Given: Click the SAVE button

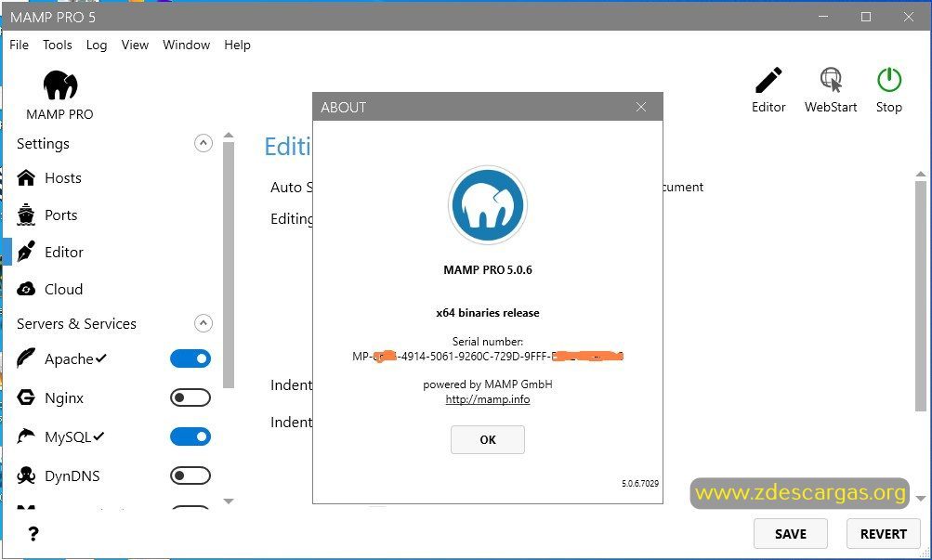Looking at the screenshot, I should pyautogui.click(x=791, y=534).
